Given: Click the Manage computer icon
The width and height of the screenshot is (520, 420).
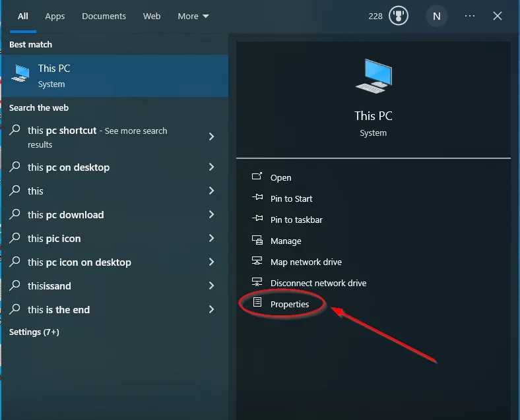Looking at the screenshot, I should point(257,241).
